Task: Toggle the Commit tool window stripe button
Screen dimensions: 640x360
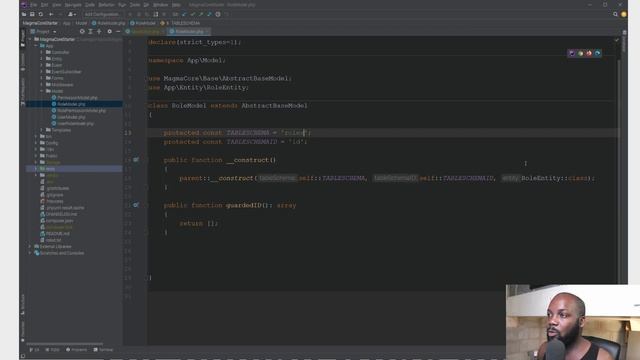Action: tap(22, 61)
